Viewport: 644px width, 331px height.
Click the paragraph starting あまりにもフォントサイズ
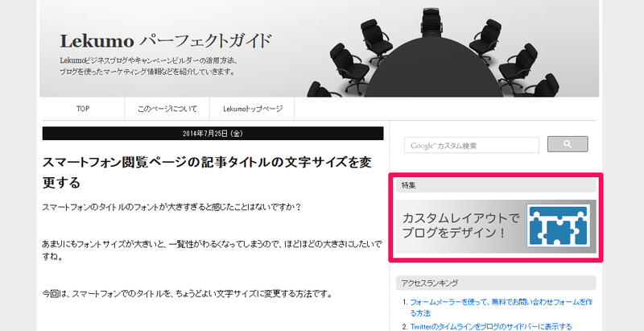point(212,251)
